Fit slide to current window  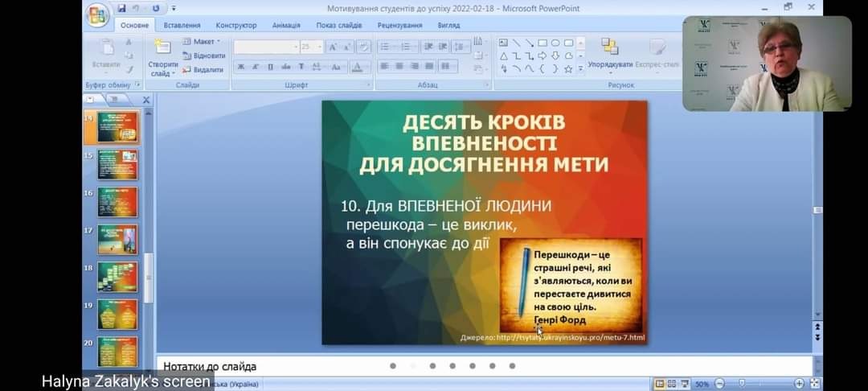pyautogui.click(x=815, y=385)
